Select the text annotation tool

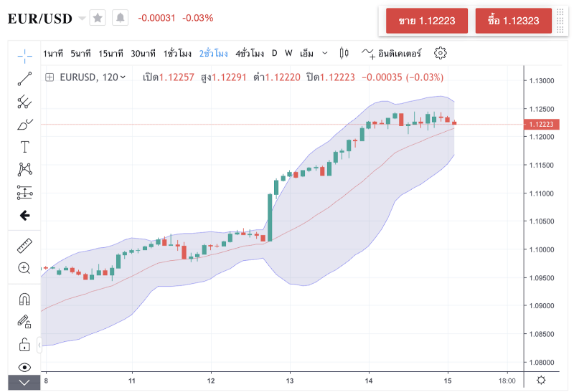click(x=24, y=147)
